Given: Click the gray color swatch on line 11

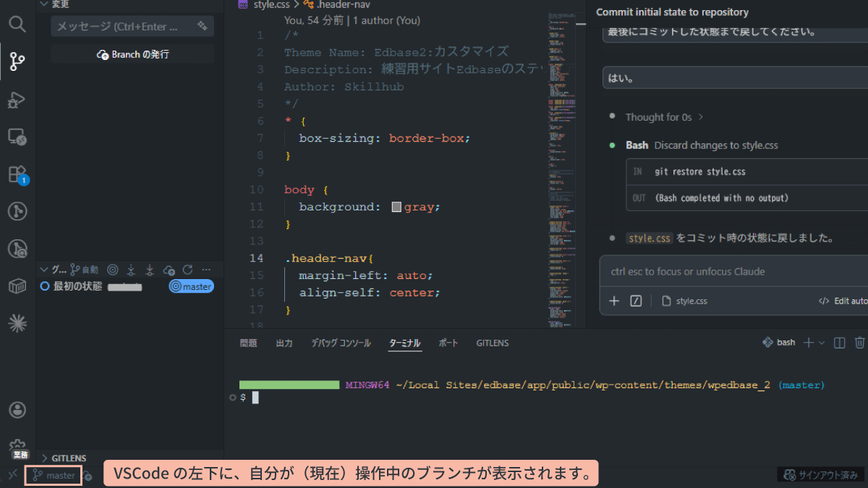Looking at the screenshot, I should (x=396, y=207).
